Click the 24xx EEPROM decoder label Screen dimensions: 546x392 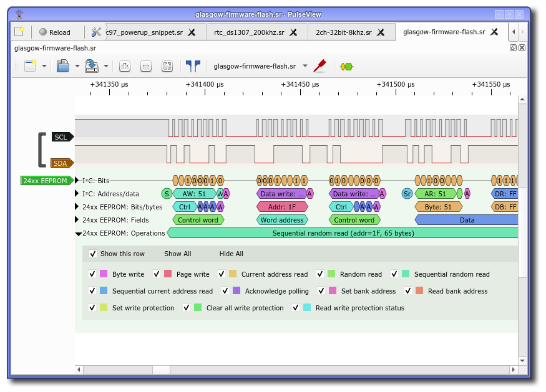(x=47, y=181)
